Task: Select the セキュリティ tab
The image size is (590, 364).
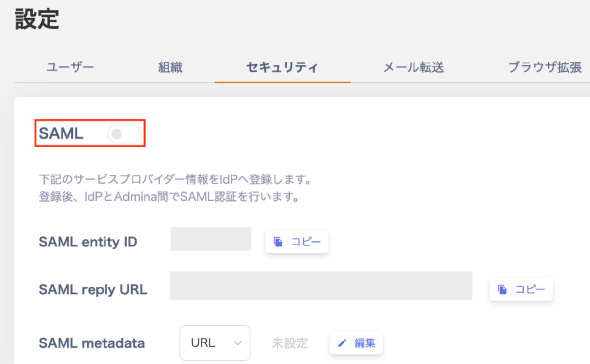Action: [282, 67]
